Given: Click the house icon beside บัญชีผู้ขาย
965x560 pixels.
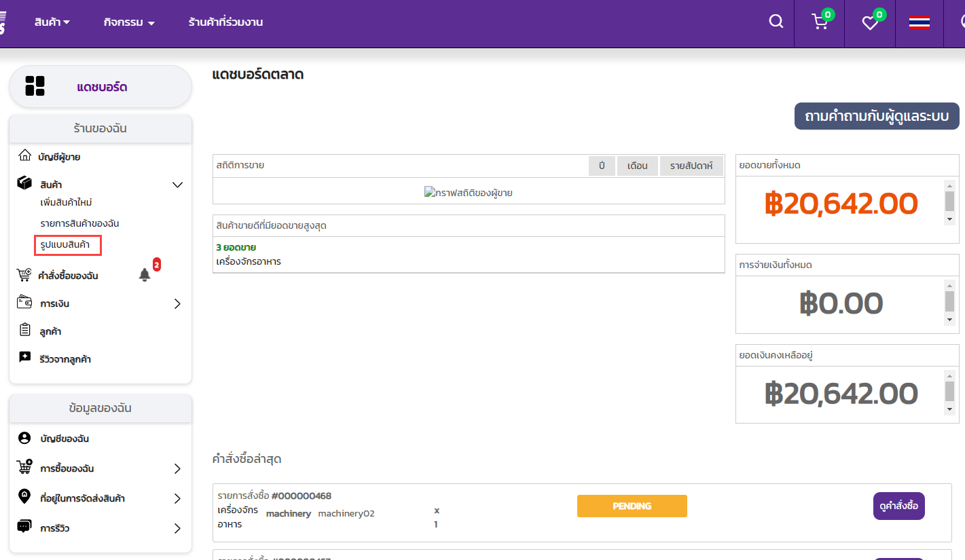Looking at the screenshot, I should 25,156.
